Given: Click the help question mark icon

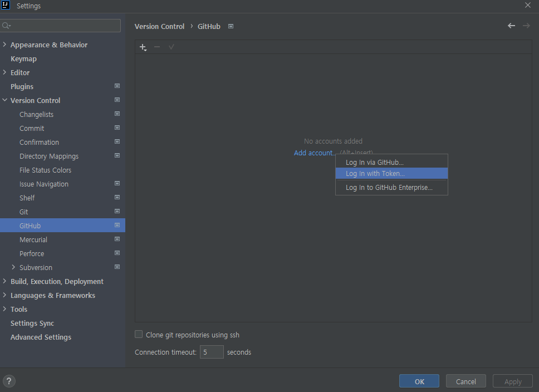Looking at the screenshot, I should point(9,381).
